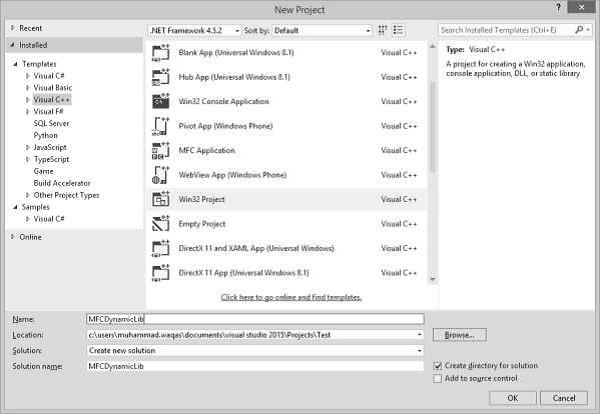Click the OK button
This screenshot has width=600, height=414.
[513, 398]
